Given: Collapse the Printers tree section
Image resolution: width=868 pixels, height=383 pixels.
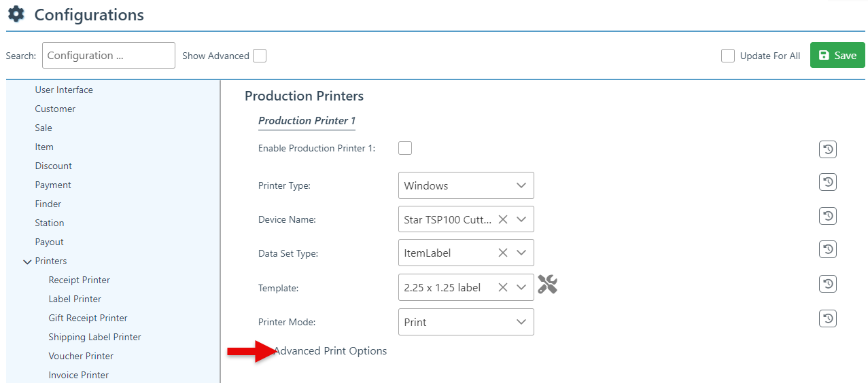Looking at the screenshot, I should (27, 261).
